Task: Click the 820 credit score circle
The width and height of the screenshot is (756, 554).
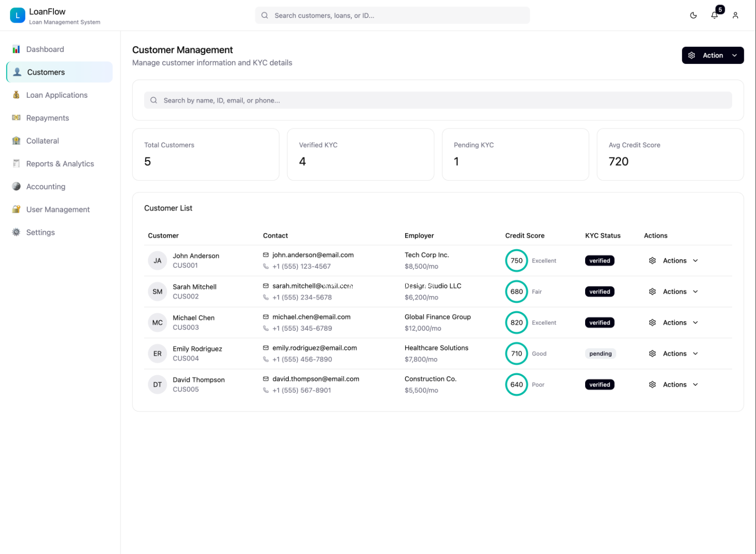Action: (x=516, y=323)
